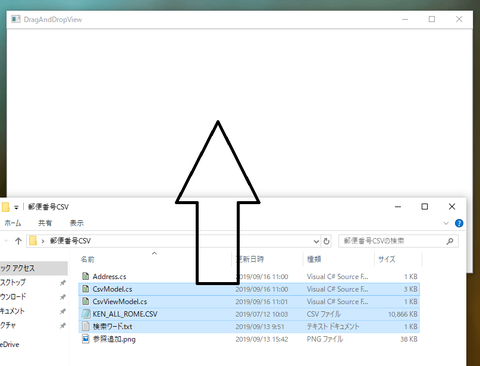Sort by the 更新日時 column header
The width and height of the screenshot is (480, 366).
pyautogui.click(x=250, y=259)
